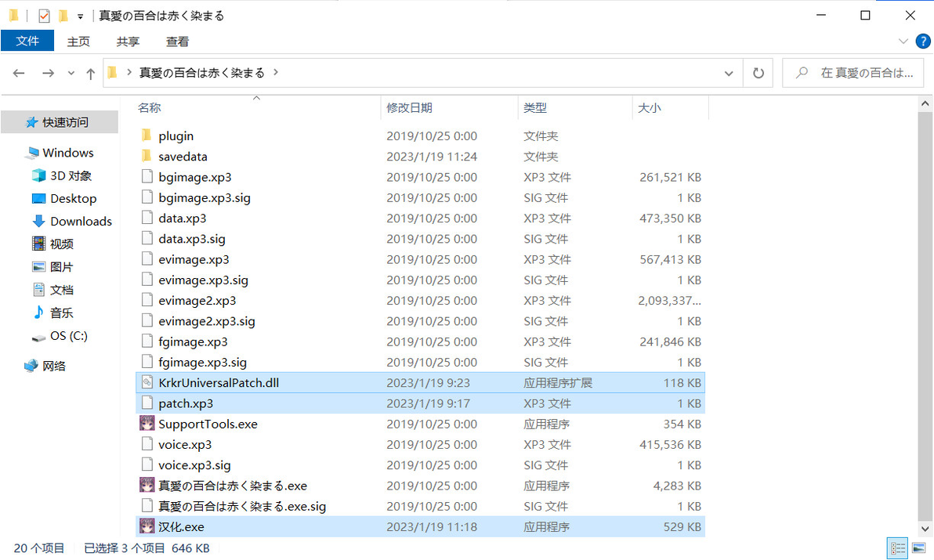
Task: Click the data.xp3 file icon
Action: 147,218
